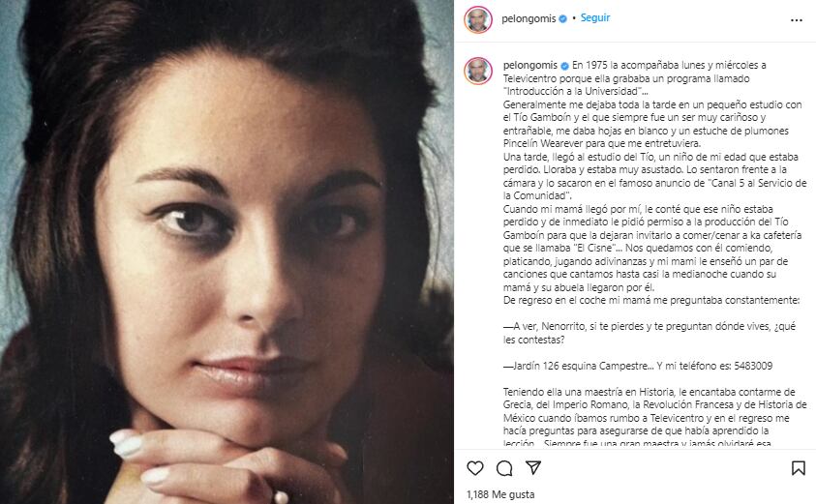This screenshot has width=816, height=504.
Task: Click the caption verified badge
Action: [564, 66]
